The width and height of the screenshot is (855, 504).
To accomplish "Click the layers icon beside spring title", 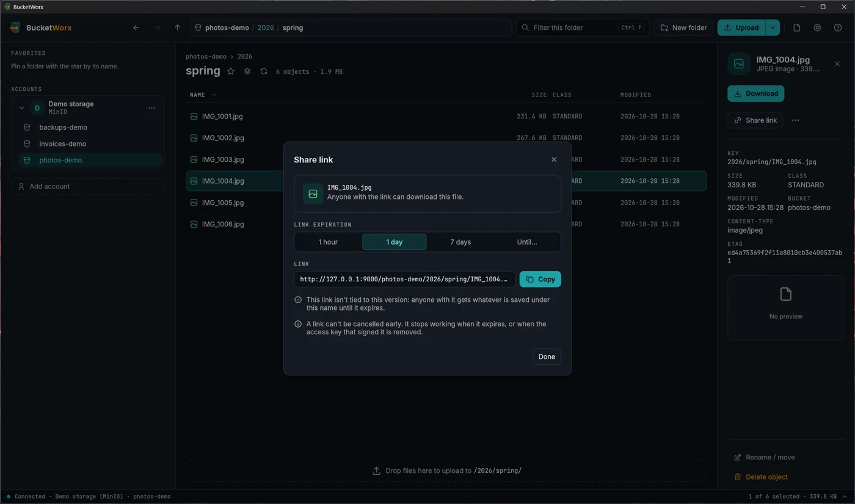I will point(247,71).
